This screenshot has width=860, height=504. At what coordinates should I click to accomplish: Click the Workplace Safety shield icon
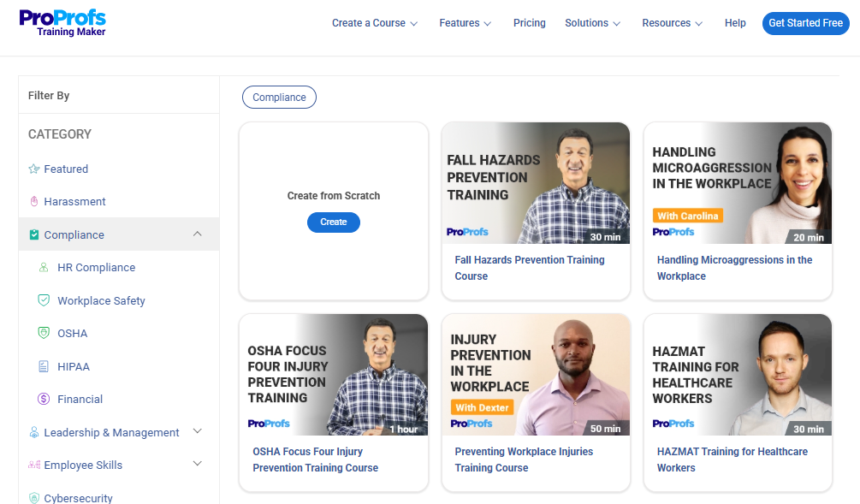click(44, 300)
